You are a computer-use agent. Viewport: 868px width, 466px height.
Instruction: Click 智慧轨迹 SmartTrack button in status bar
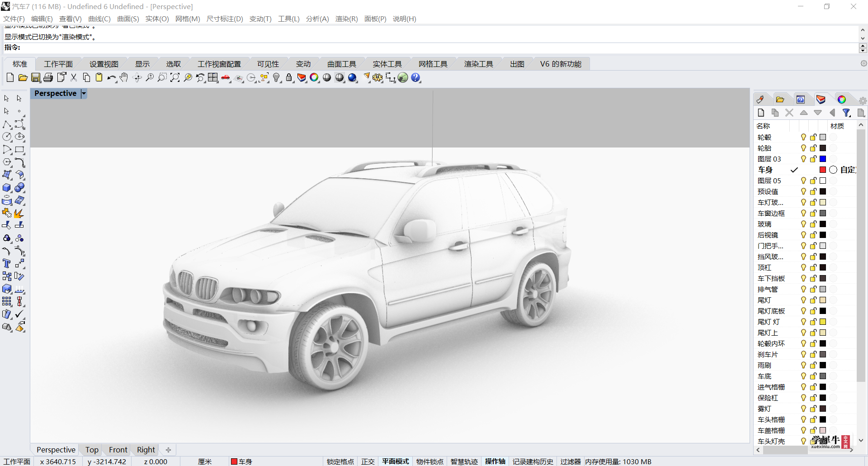coord(464,461)
